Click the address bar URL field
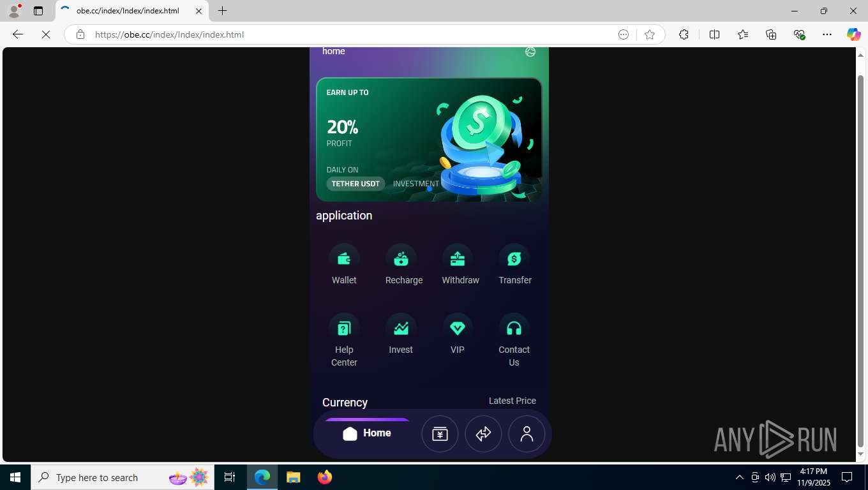Image resolution: width=868 pixels, height=490 pixels. [351, 34]
